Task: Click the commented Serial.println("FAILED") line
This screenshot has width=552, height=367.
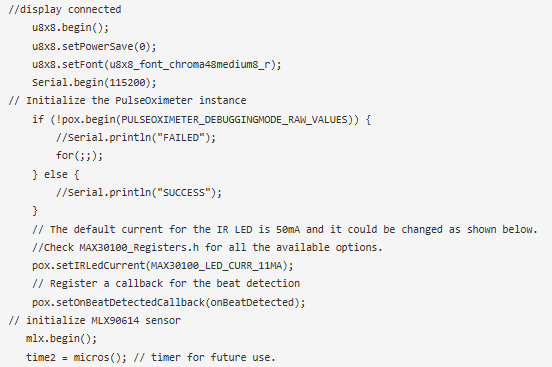Action: [x=136, y=137]
